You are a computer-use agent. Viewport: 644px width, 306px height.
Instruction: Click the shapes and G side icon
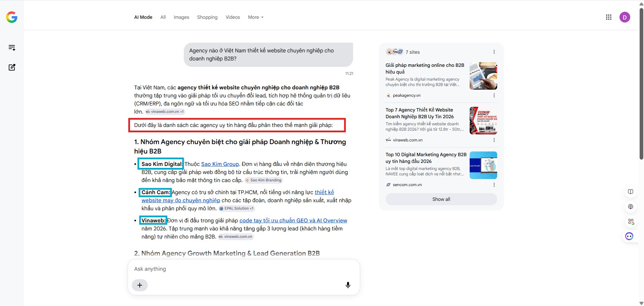point(631,222)
